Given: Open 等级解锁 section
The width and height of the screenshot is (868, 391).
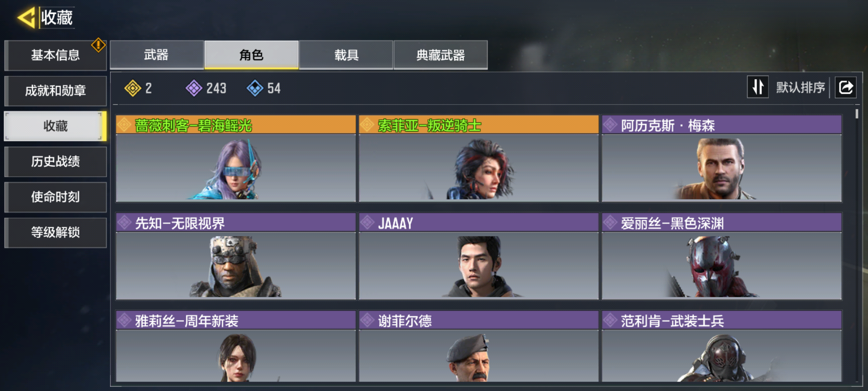Looking at the screenshot, I should click(x=55, y=232).
